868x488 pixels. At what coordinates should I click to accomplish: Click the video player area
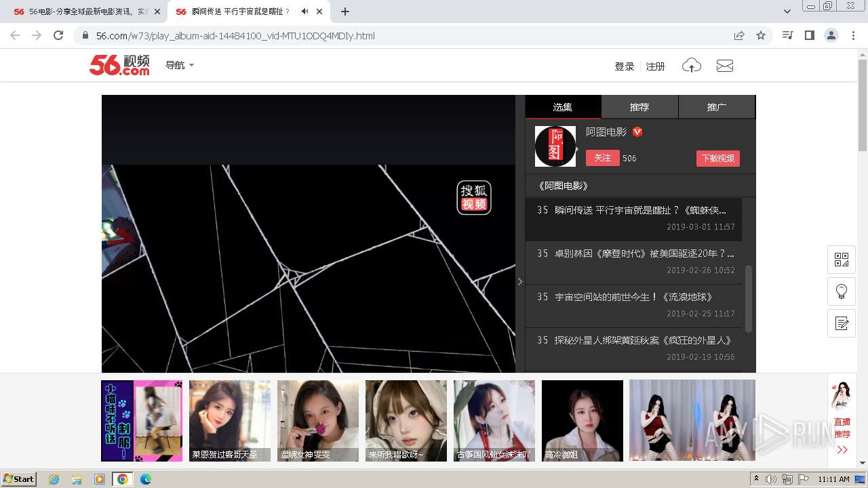coord(309,234)
